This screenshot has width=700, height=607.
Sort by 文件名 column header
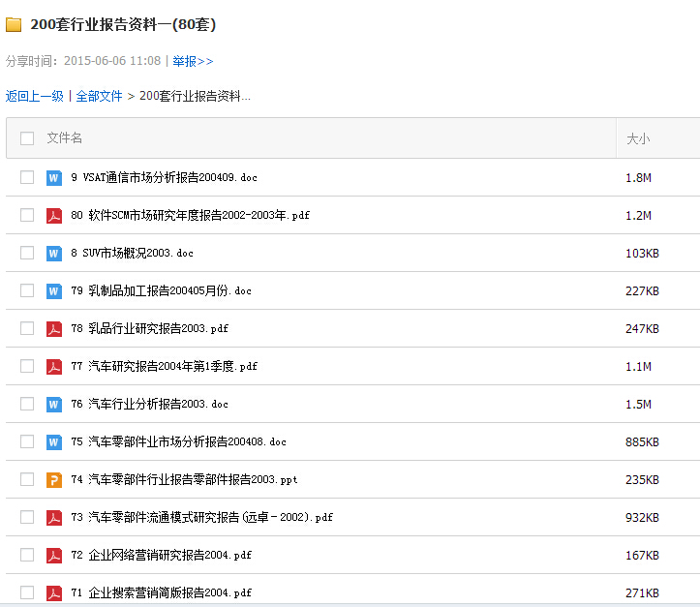[x=64, y=138]
